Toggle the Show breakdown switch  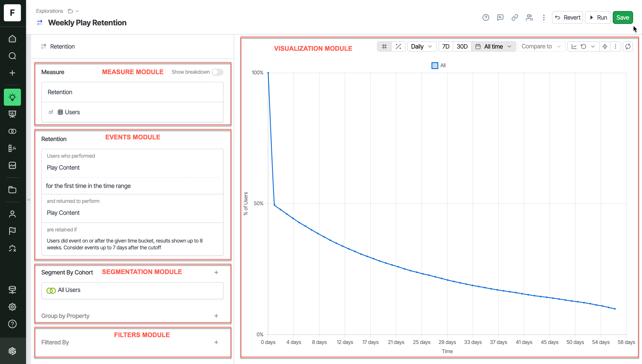[x=217, y=72]
